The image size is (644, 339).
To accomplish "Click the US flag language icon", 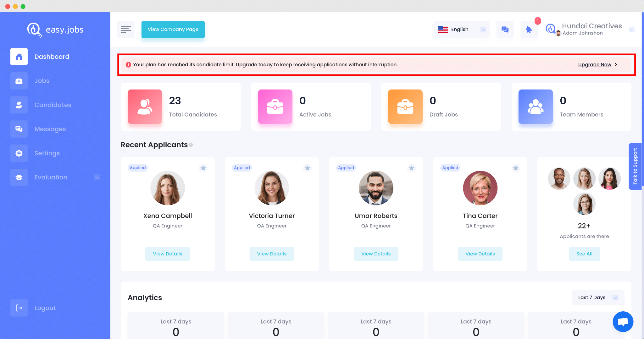I will click(x=443, y=30).
